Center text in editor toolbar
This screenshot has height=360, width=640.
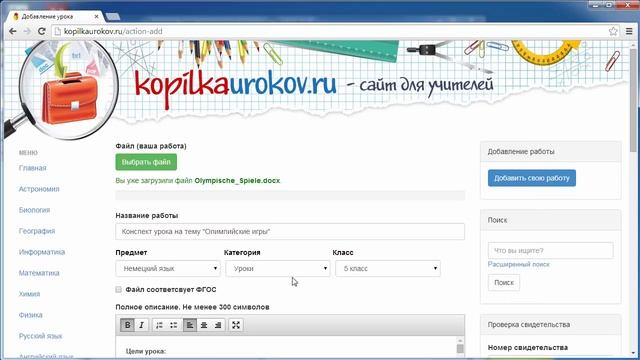click(x=204, y=325)
